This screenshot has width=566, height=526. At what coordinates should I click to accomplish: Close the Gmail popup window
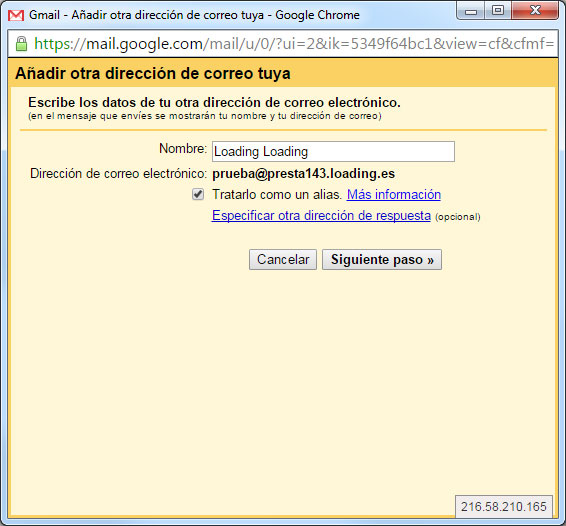click(535, 10)
